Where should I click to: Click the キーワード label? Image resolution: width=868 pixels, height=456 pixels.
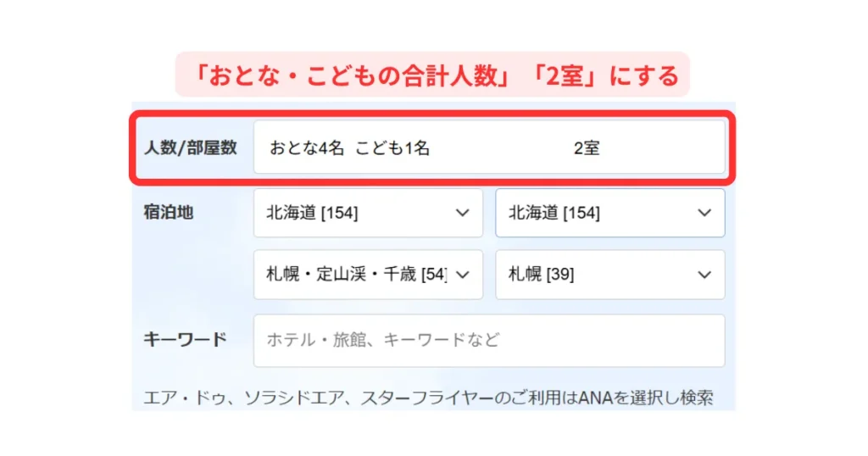pos(186,341)
